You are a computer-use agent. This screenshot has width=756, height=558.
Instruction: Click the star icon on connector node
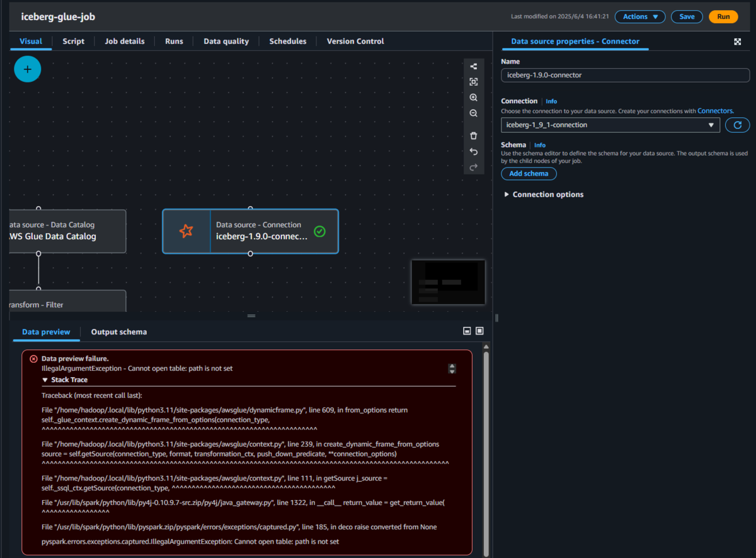pyautogui.click(x=186, y=231)
